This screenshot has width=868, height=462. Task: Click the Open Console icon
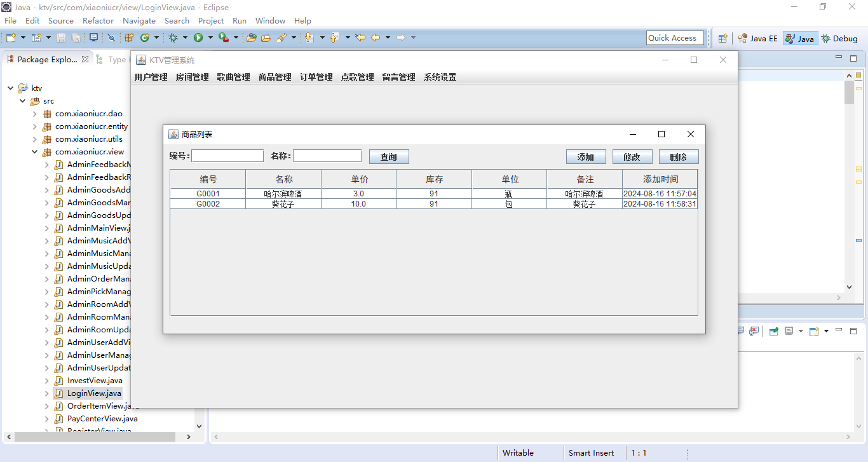pos(813,331)
